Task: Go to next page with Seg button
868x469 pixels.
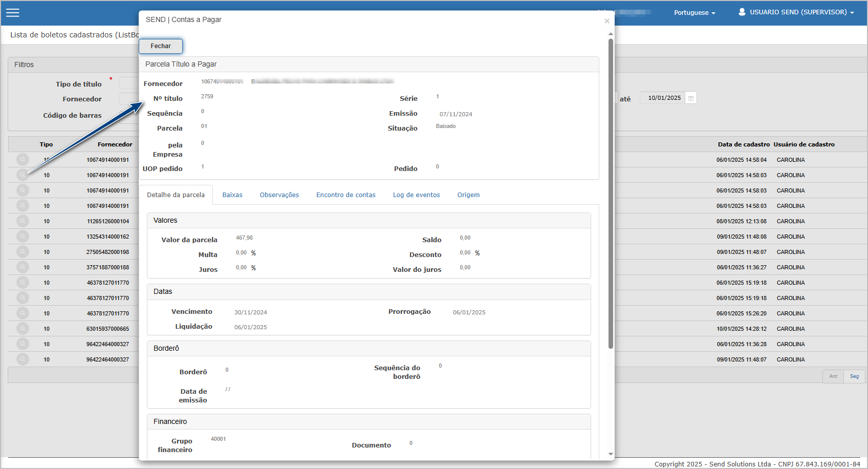Action: click(x=854, y=376)
